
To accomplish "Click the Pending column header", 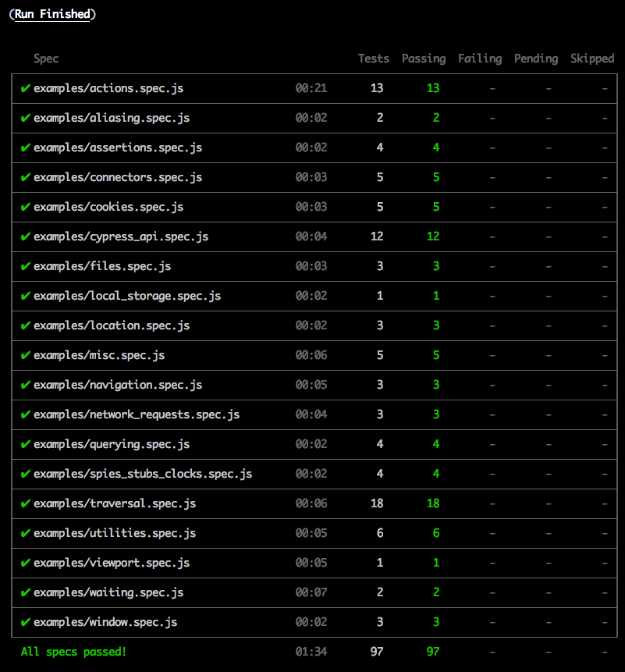I will click(x=536, y=59).
